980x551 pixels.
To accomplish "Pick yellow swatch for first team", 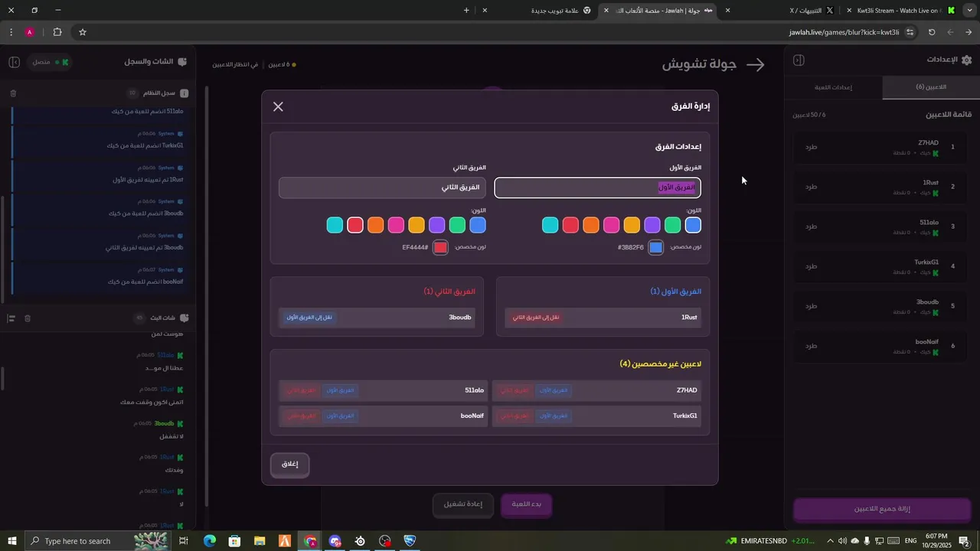I will coord(632,225).
